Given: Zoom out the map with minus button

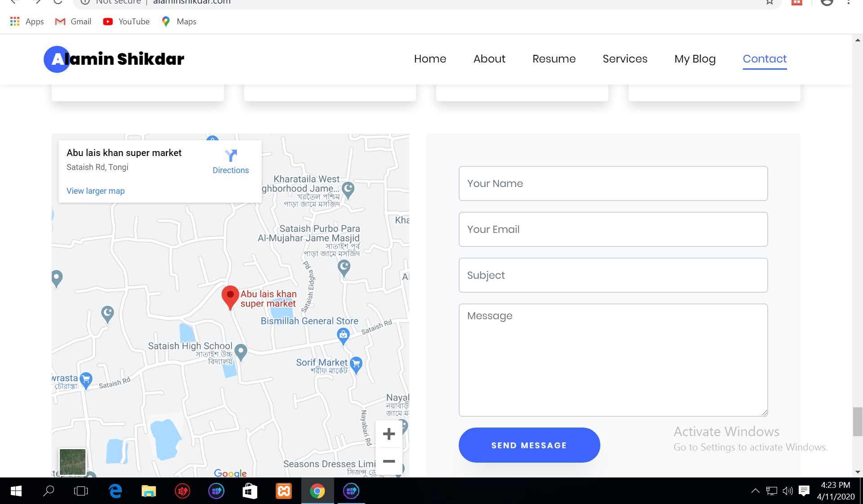Looking at the screenshot, I should pos(389,461).
